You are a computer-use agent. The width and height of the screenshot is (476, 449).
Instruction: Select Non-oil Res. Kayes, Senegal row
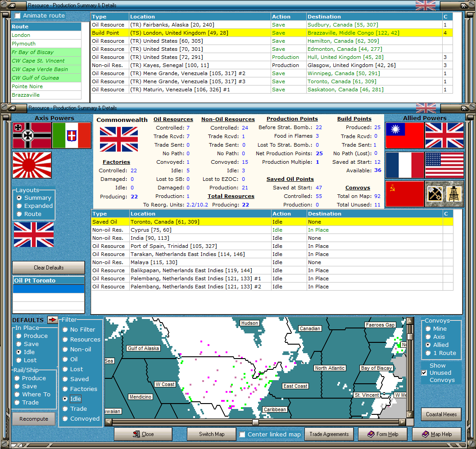(272, 65)
